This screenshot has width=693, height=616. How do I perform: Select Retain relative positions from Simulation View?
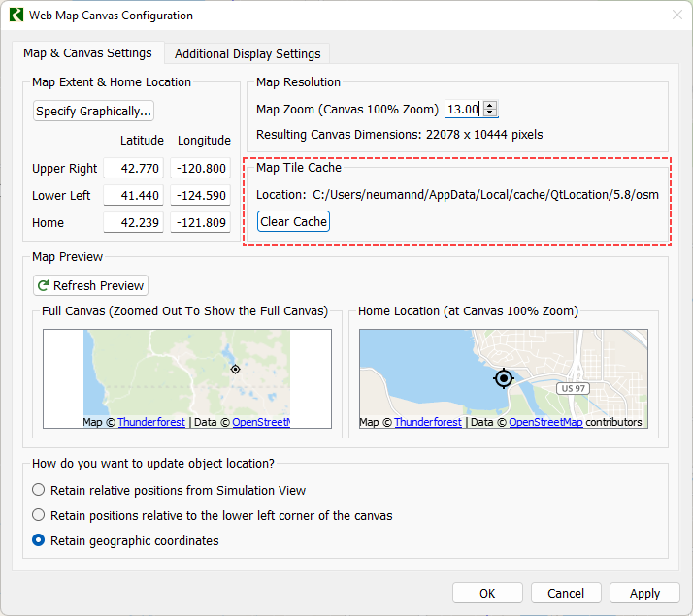coord(39,490)
